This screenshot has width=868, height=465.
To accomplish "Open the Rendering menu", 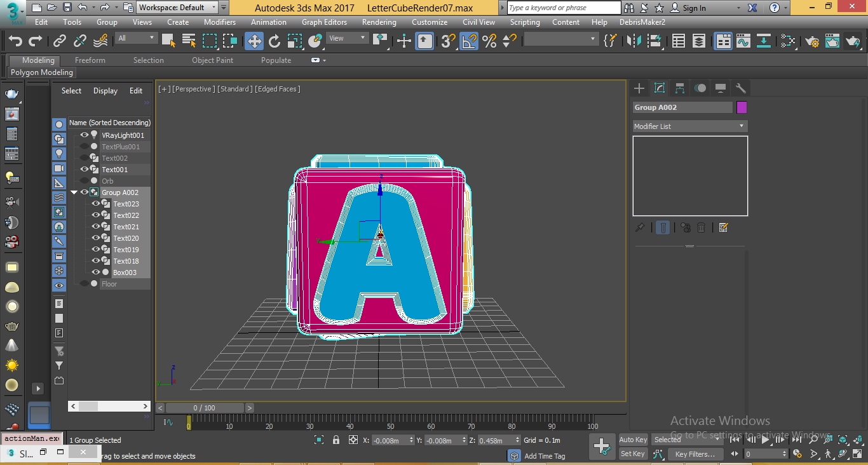I will tap(379, 22).
